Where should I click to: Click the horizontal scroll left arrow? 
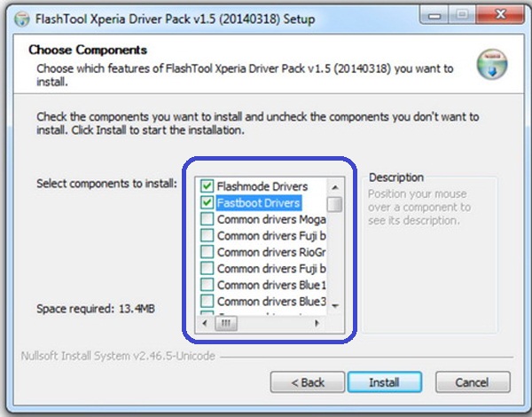click(205, 323)
